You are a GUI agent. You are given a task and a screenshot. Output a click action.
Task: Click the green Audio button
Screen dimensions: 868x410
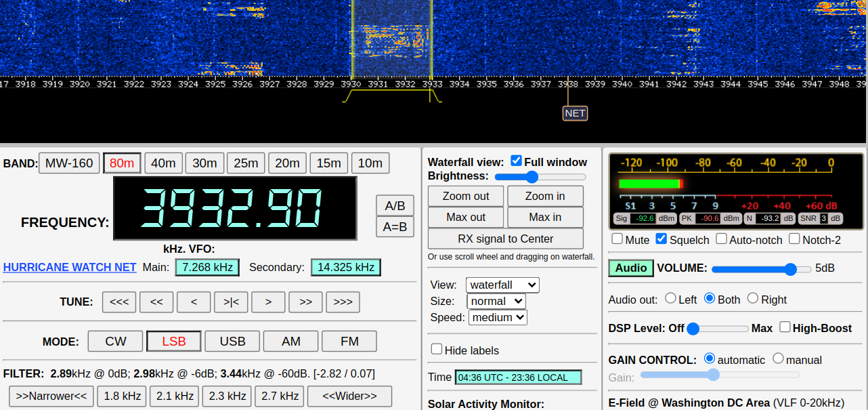(631, 268)
